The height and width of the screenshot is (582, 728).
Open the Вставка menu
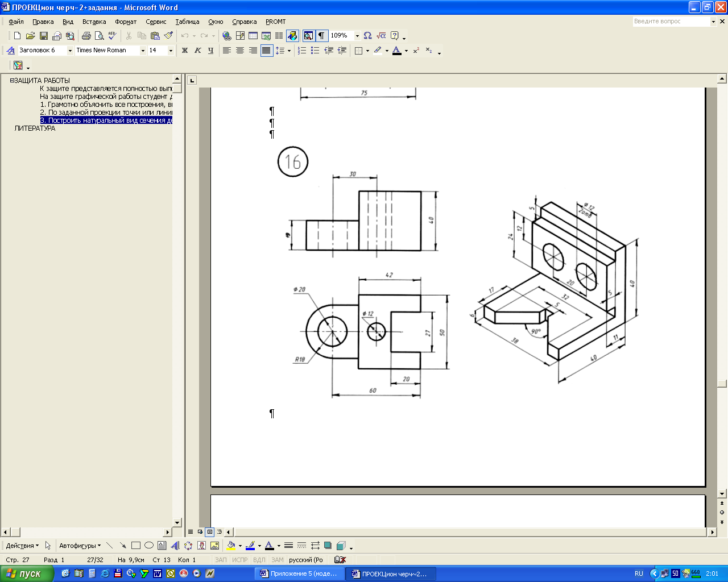tap(94, 22)
